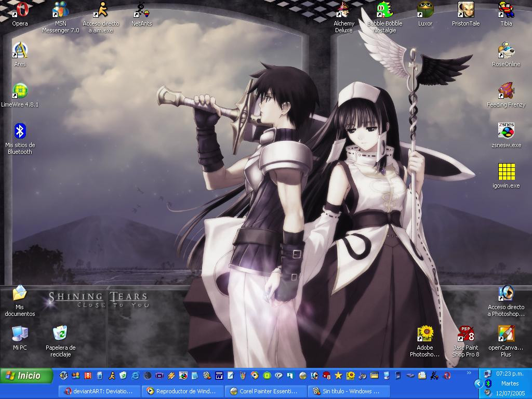Launch MSN Messenger 7.0 from the desktop
The image size is (532, 399).
61,17
